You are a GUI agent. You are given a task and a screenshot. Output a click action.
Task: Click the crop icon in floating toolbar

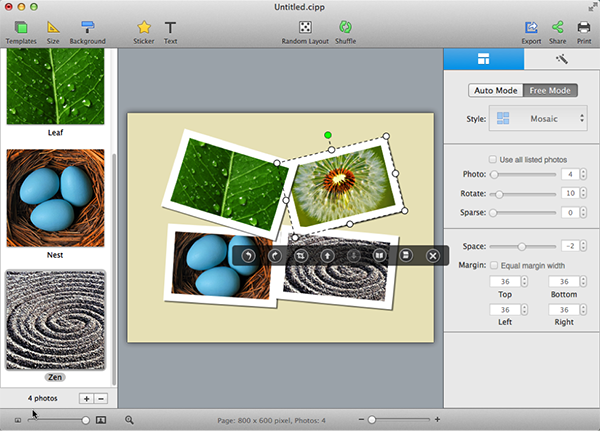tap(301, 256)
